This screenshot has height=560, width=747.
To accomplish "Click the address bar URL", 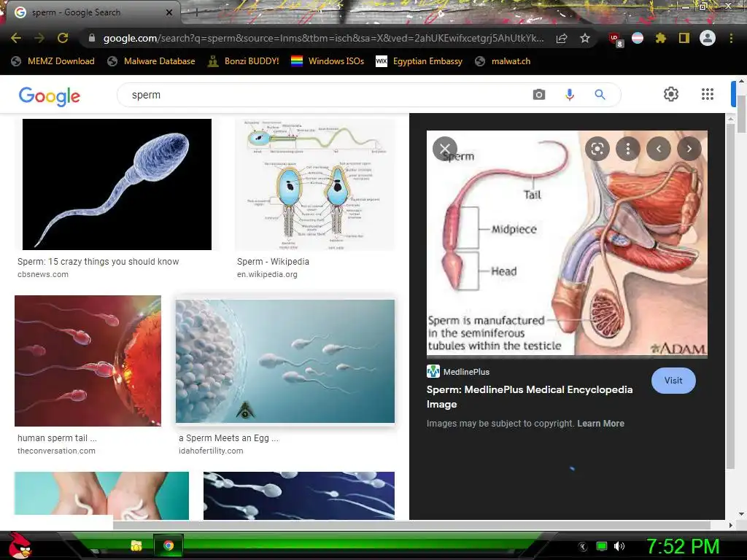I will point(323,38).
